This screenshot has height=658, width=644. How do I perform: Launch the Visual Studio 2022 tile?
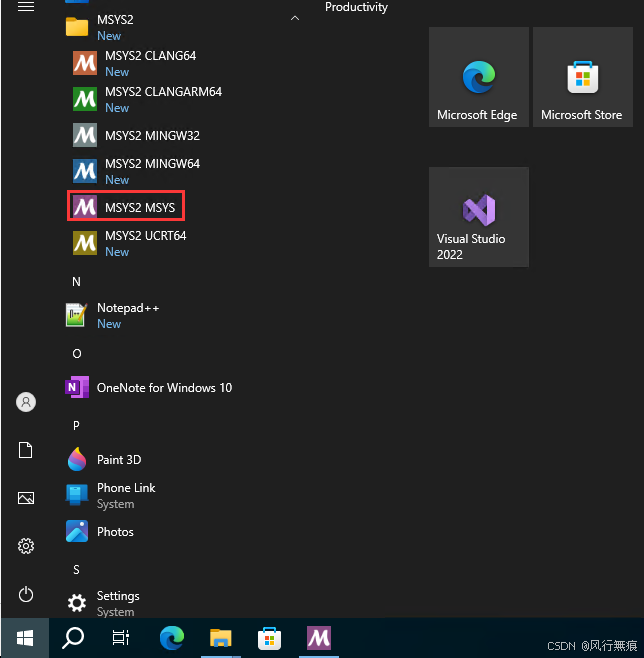[479, 217]
